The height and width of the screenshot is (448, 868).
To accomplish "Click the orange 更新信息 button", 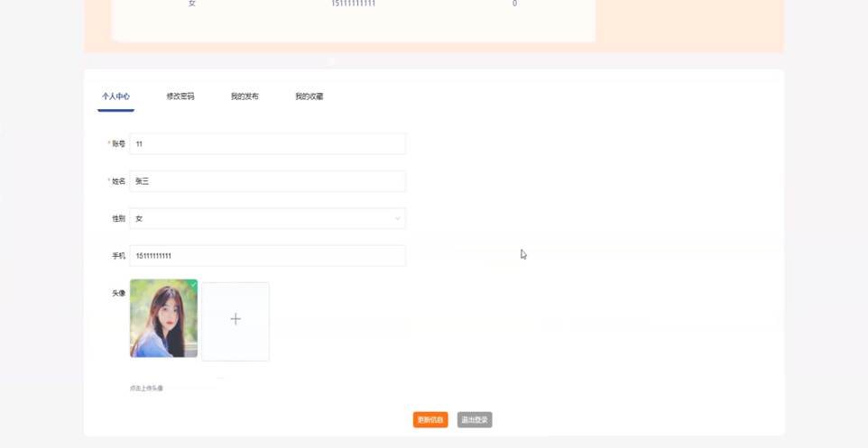I will [x=430, y=420].
